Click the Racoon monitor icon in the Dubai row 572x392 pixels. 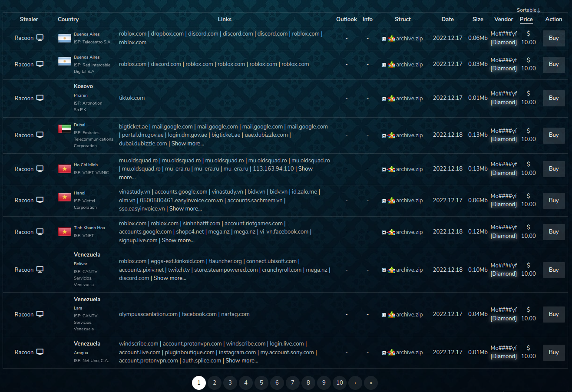click(x=39, y=135)
